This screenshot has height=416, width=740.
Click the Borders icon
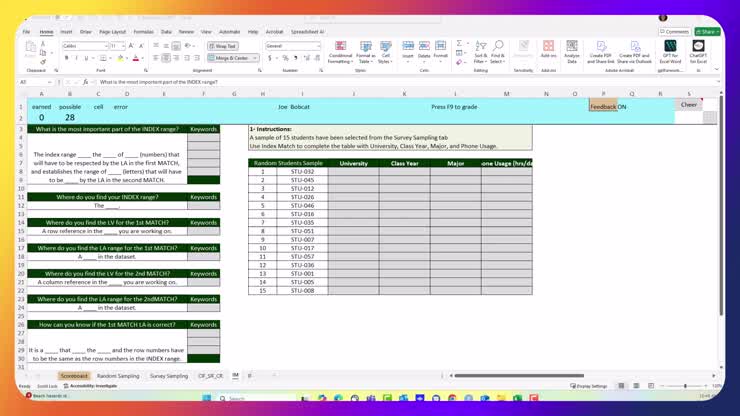(x=103, y=58)
